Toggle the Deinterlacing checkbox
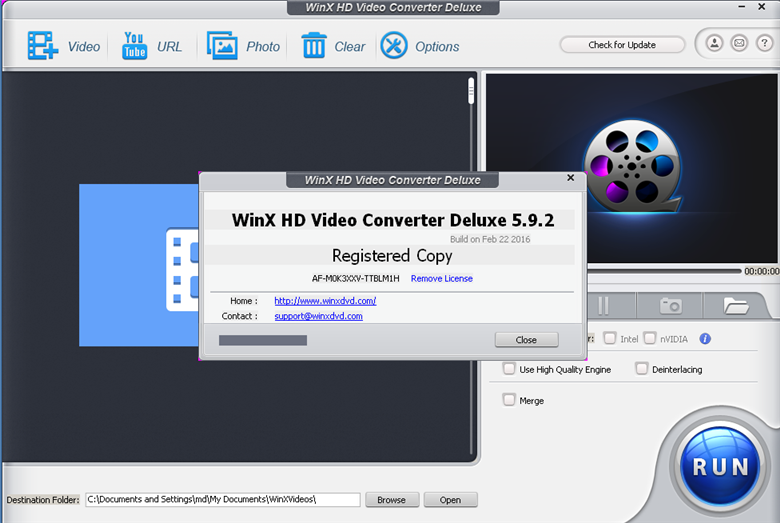The width and height of the screenshot is (780, 523). pos(642,369)
